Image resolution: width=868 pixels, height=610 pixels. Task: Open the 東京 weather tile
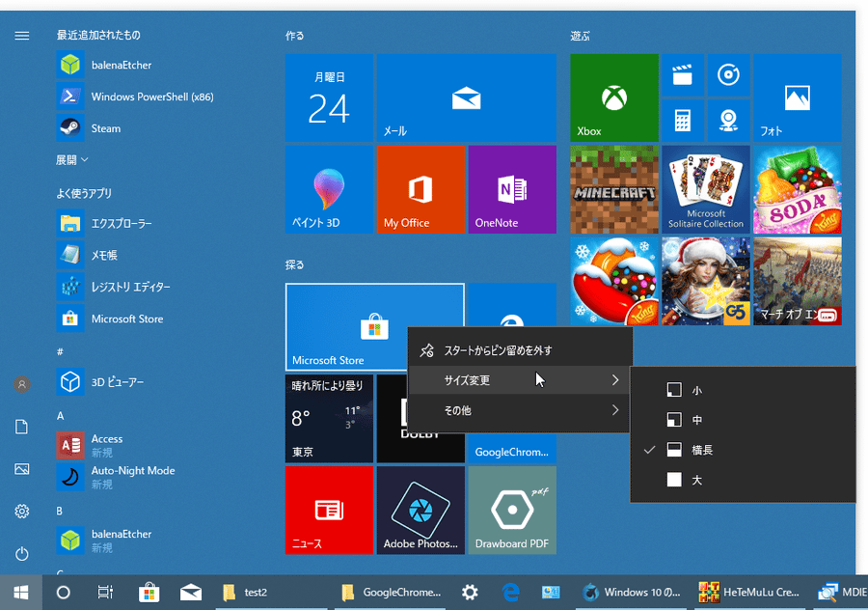pos(330,418)
